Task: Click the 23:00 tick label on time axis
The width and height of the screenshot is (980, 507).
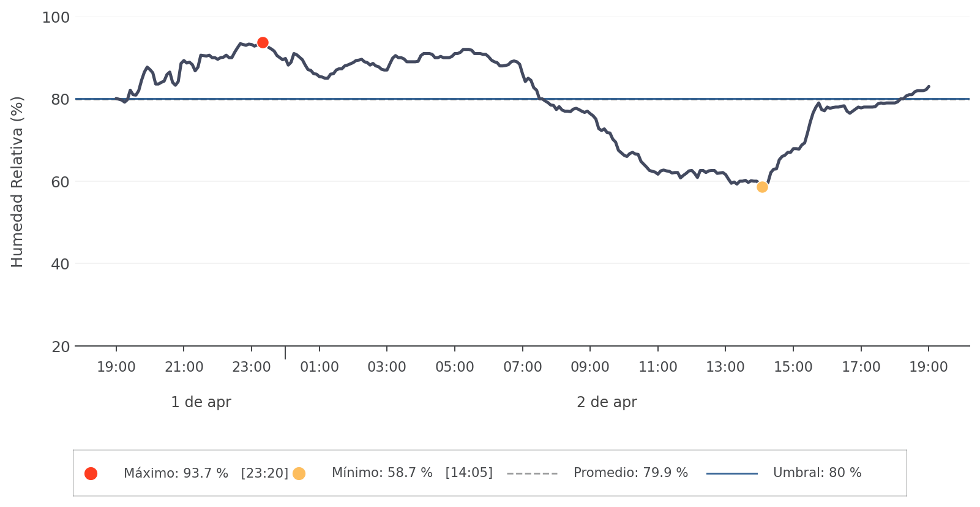Action: (x=252, y=367)
